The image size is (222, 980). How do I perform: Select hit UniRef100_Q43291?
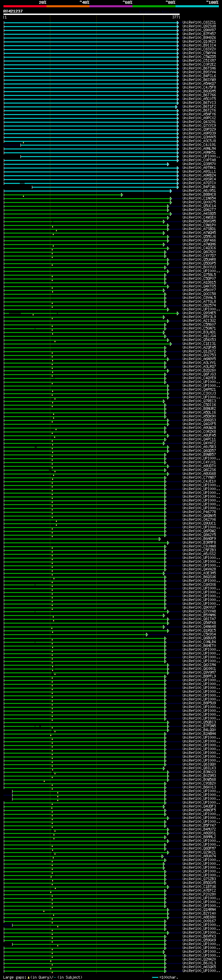click(199, 122)
